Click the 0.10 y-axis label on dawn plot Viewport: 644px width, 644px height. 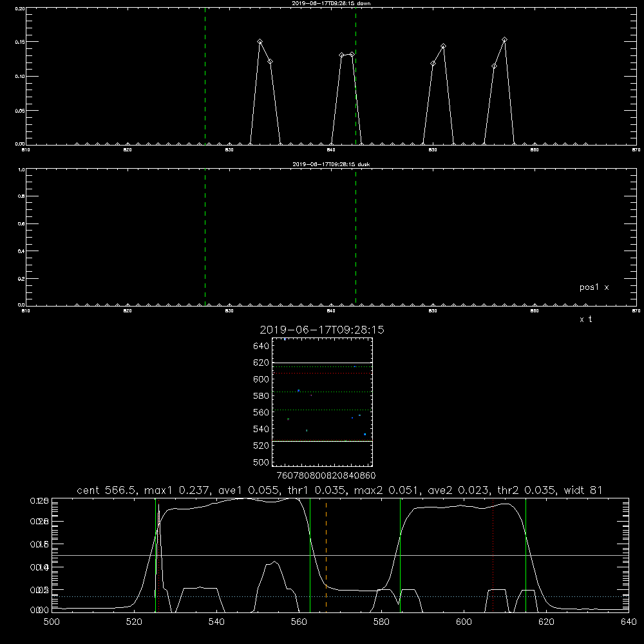(x=19, y=77)
